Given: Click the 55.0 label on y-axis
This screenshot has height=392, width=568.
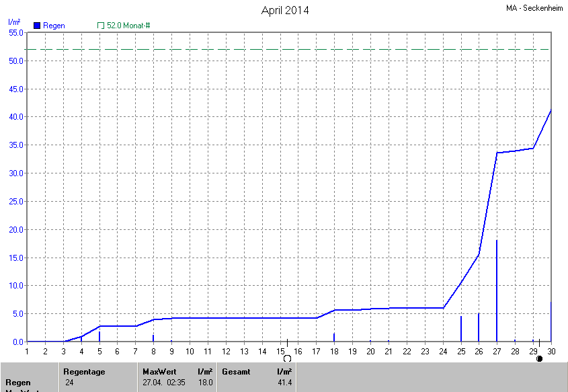Looking at the screenshot, I should 16,32.
